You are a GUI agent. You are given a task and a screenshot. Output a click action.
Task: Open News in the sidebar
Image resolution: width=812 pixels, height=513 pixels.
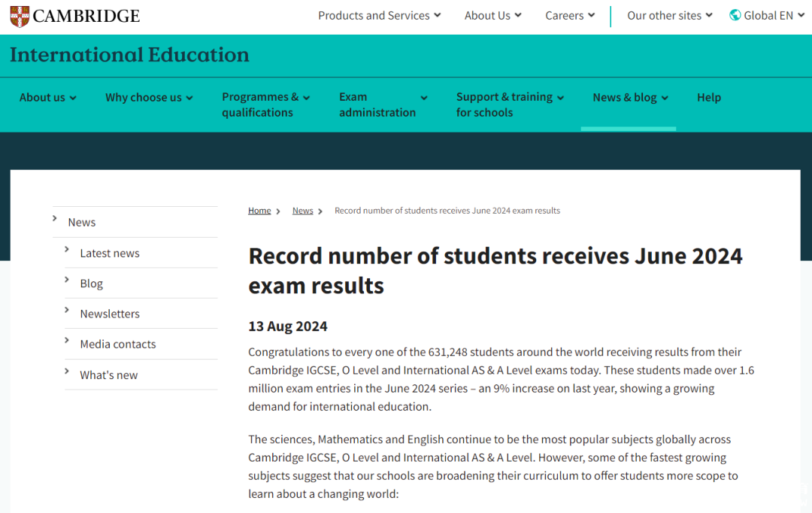pos(82,223)
